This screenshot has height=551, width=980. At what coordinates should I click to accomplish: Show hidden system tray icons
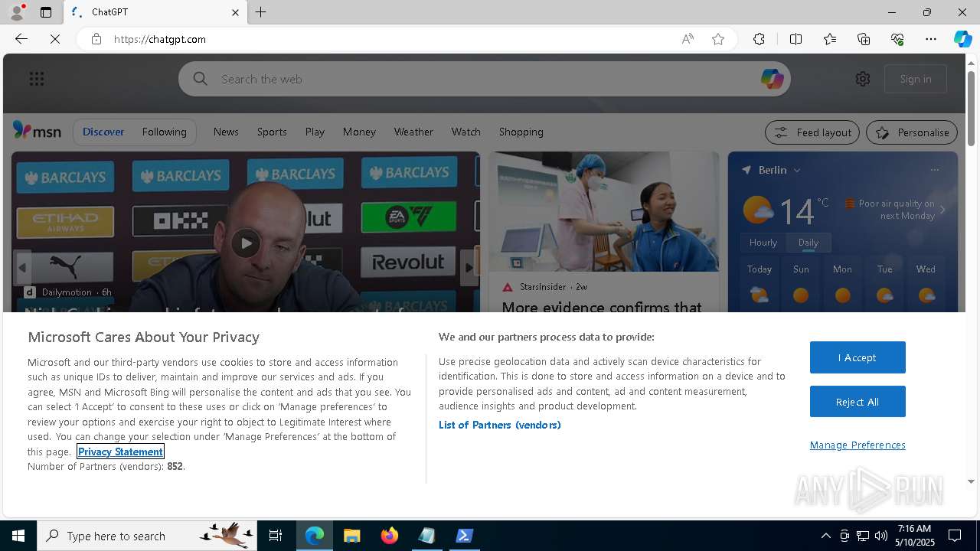click(x=825, y=536)
